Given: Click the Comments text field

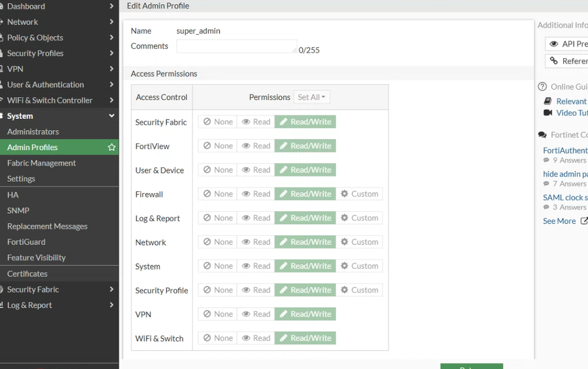Looking at the screenshot, I should pyautogui.click(x=237, y=46).
